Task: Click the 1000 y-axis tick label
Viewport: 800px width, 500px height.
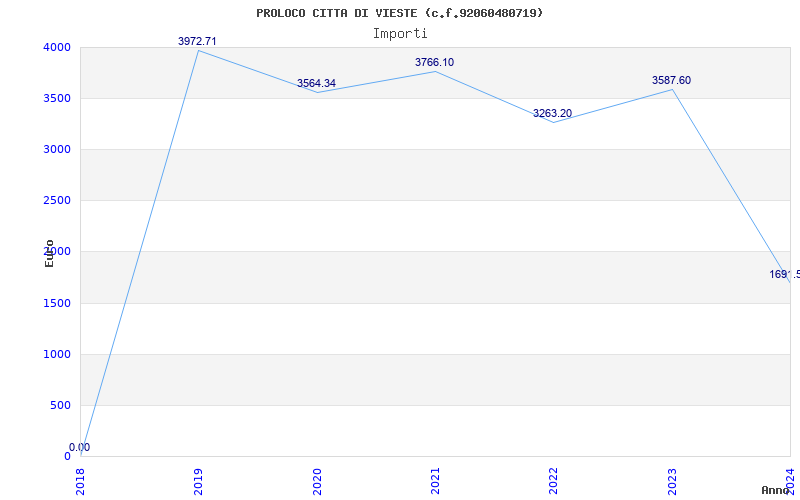Action: tap(57, 355)
